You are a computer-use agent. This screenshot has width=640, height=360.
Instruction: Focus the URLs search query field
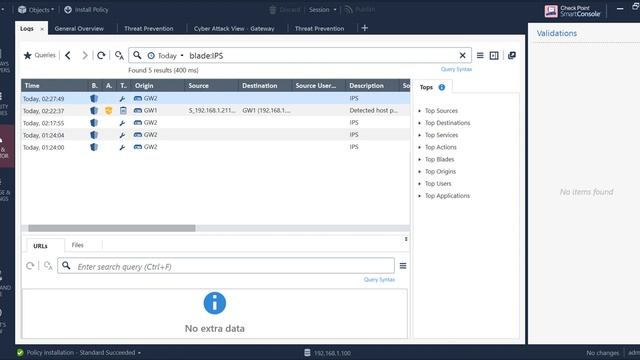coord(226,266)
